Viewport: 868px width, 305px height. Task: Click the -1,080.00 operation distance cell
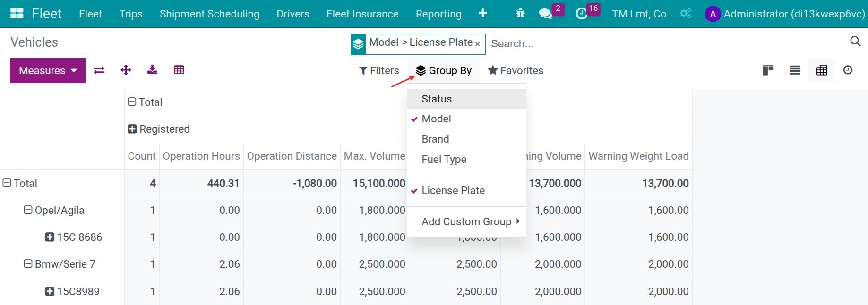click(x=292, y=183)
